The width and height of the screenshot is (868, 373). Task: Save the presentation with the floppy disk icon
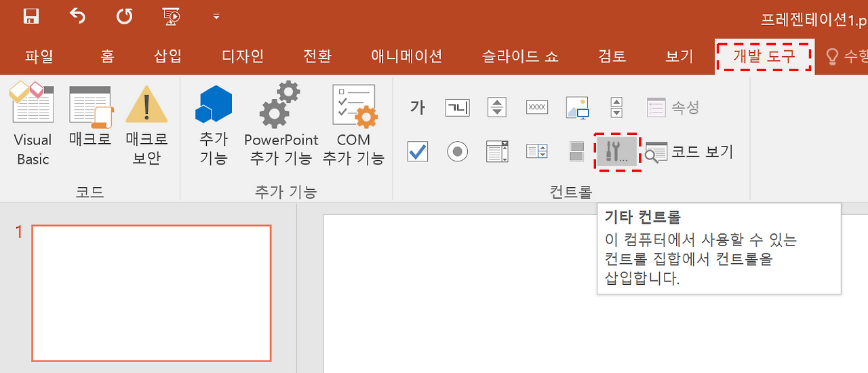pyautogui.click(x=30, y=16)
